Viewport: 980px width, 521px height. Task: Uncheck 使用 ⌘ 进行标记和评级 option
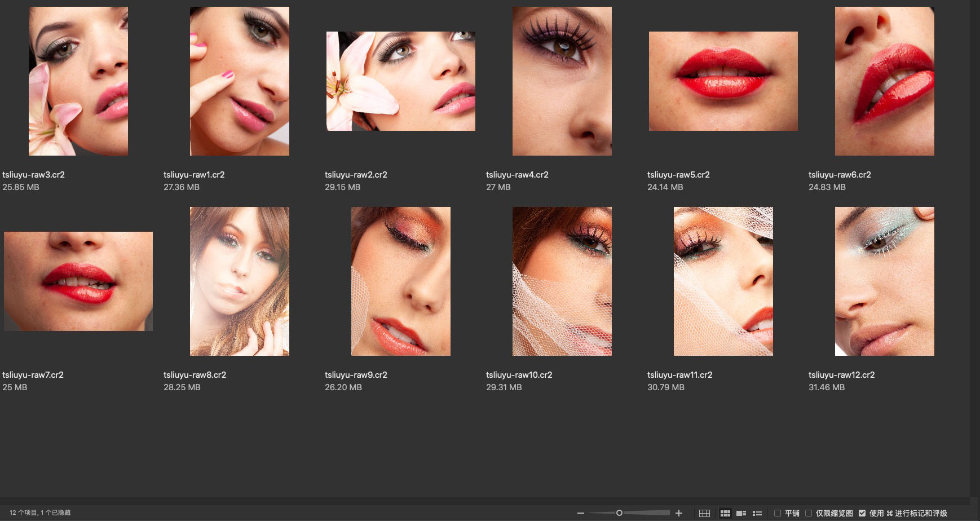click(x=862, y=513)
